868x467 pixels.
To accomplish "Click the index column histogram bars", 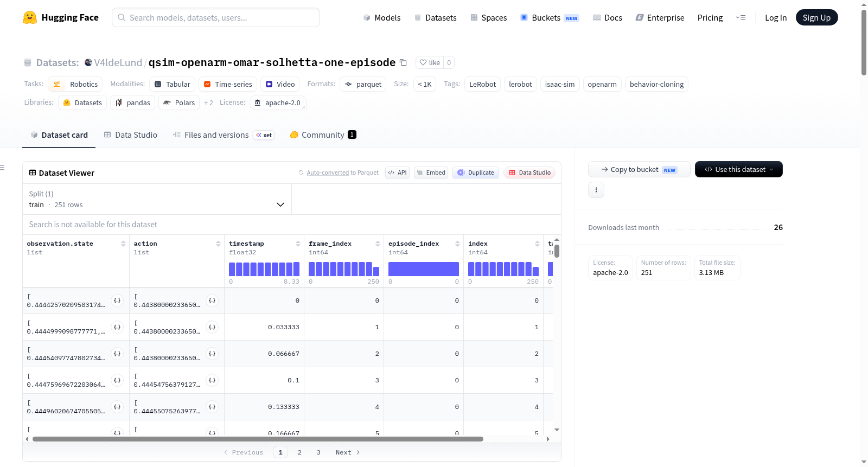I will 503,269.
